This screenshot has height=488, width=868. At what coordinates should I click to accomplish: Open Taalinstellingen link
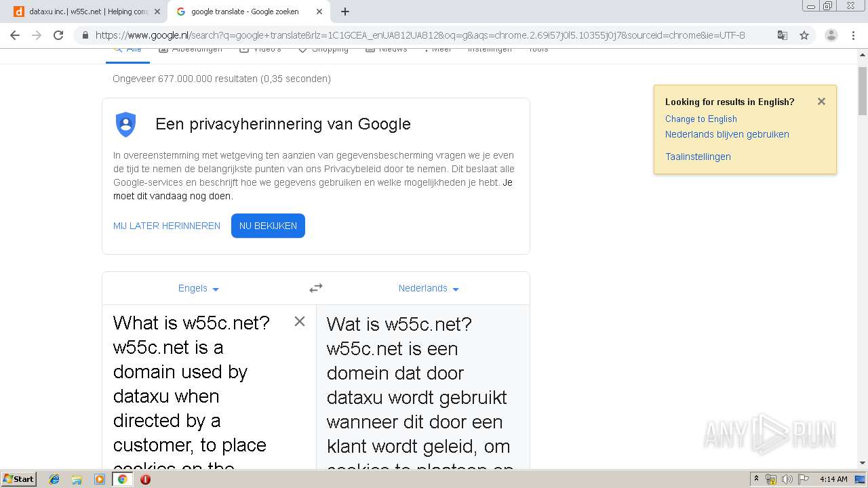click(698, 157)
